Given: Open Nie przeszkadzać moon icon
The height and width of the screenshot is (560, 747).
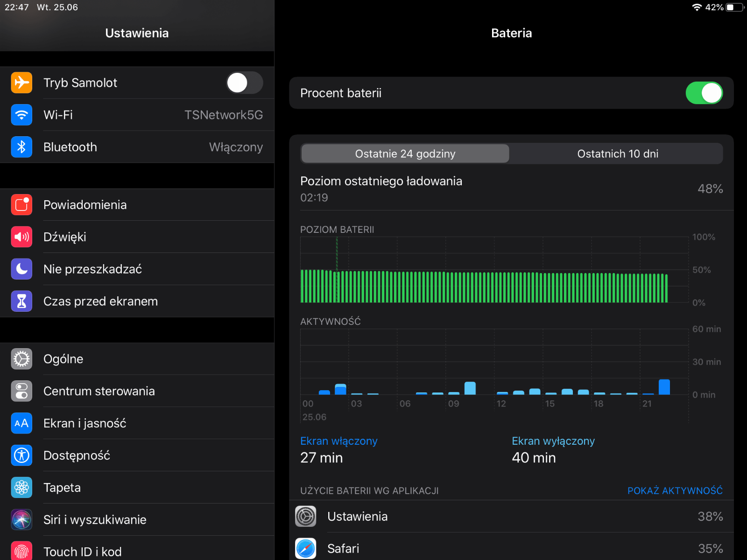Looking at the screenshot, I should click(x=21, y=269).
